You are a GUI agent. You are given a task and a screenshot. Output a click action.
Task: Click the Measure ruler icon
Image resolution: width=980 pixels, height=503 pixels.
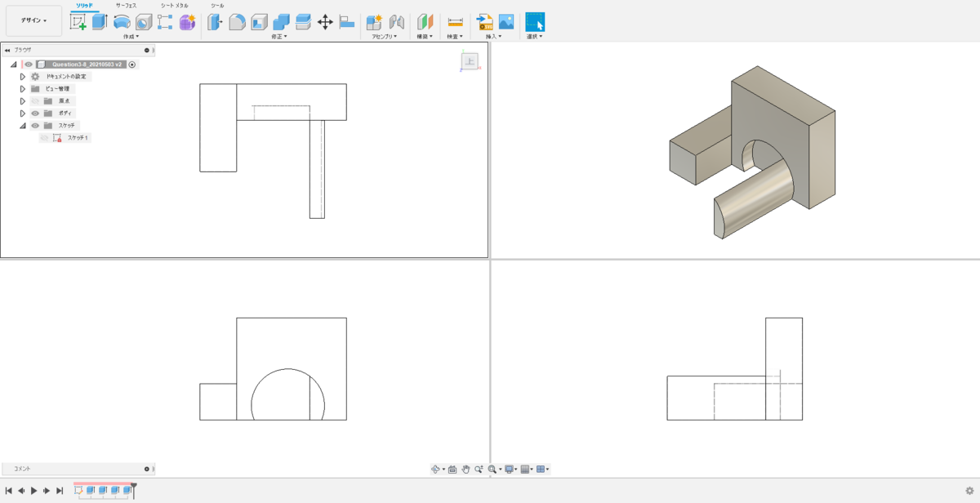[455, 22]
